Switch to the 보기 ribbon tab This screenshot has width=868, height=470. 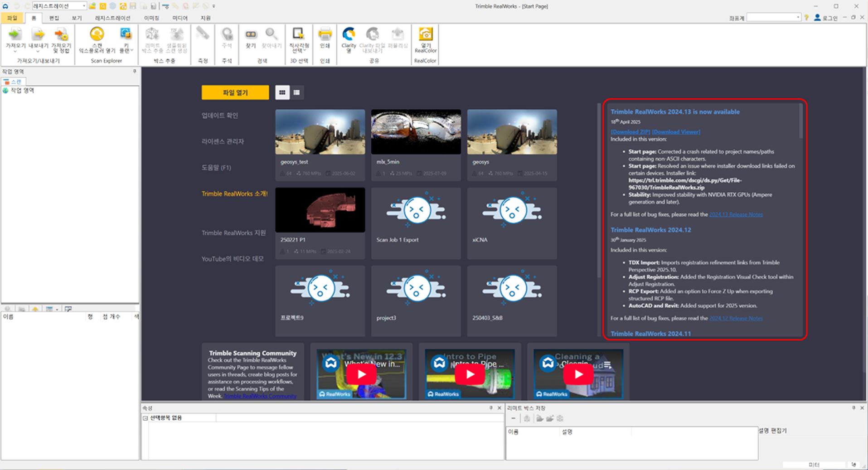(77, 18)
